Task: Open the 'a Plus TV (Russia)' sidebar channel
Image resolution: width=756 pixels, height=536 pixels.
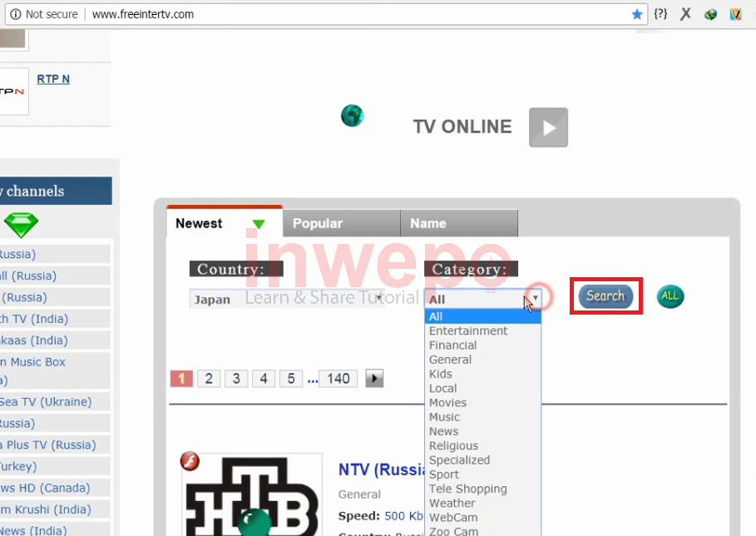Action: tap(47, 444)
